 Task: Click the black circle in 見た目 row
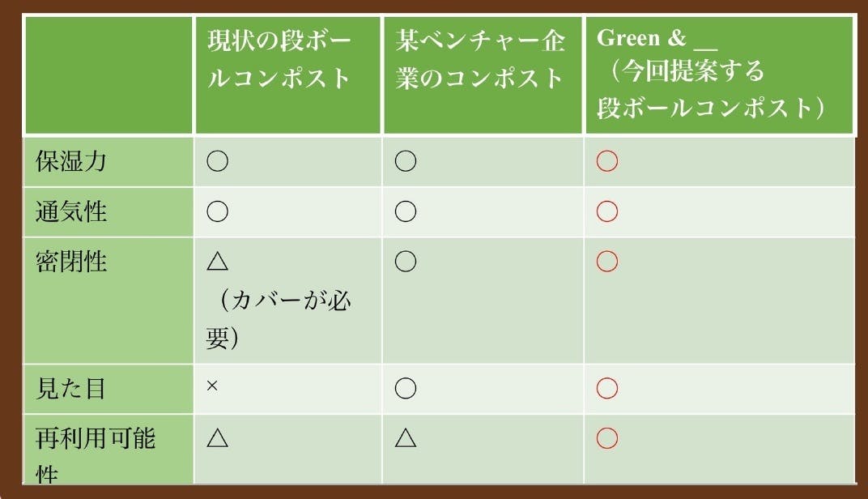tap(406, 389)
